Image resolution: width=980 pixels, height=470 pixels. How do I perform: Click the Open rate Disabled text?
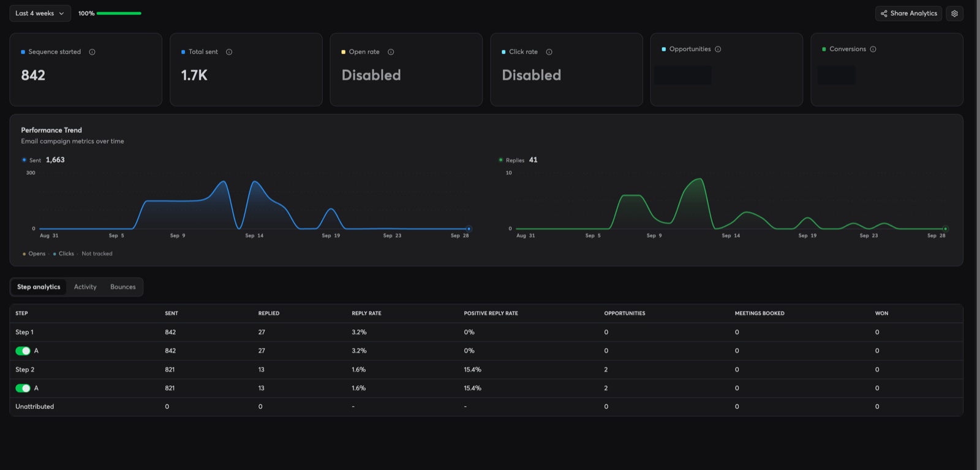pyautogui.click(x=371, y=75)
